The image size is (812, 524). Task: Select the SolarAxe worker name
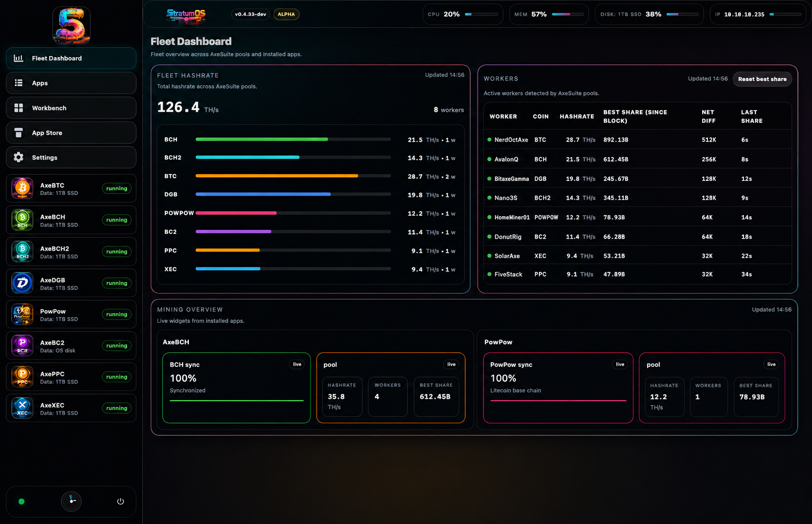(507, 256)
